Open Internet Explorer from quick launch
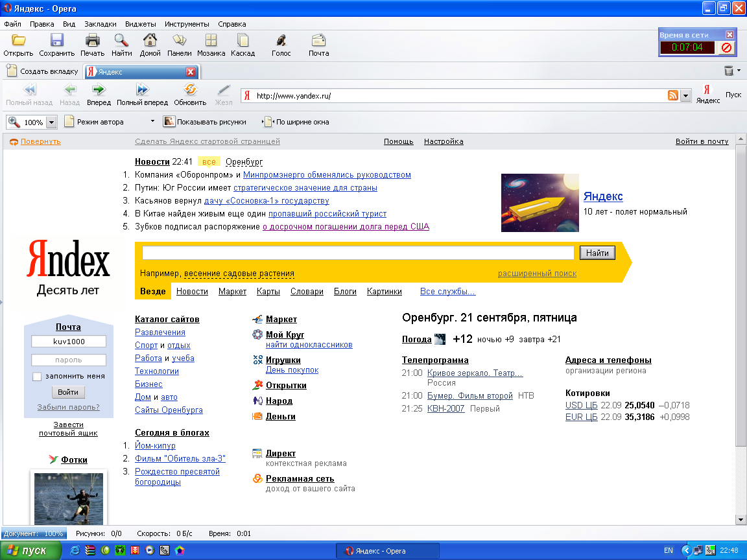Image resolution: width=747 pixels, height=560 pixels. [75, 550]
